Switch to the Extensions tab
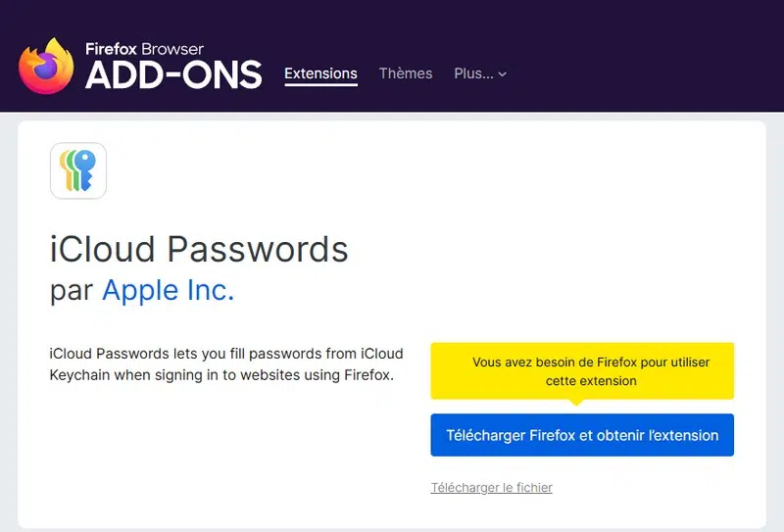The image size is (784, 532). pyautogui.click(x=320, y=73)
